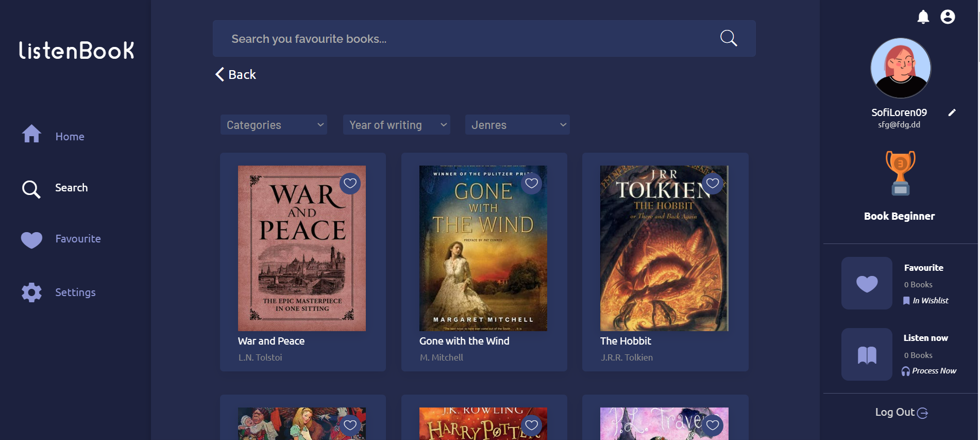Go to Home in sidebar

pyautogui.click(x=70, y=137)
